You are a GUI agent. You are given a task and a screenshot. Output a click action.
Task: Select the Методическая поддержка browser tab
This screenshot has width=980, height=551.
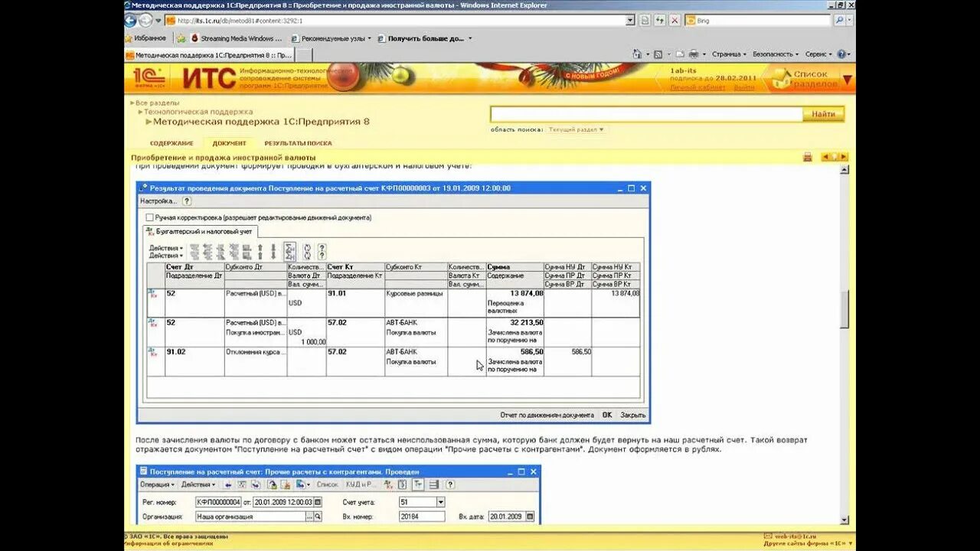click(209, 55)
